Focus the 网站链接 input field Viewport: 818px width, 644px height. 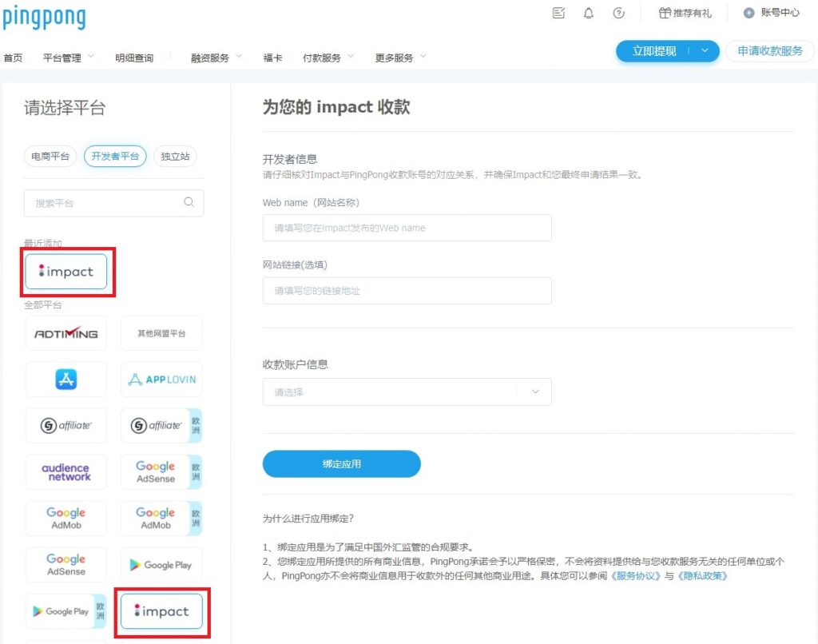pyautogui.click(x=407, y=291)
